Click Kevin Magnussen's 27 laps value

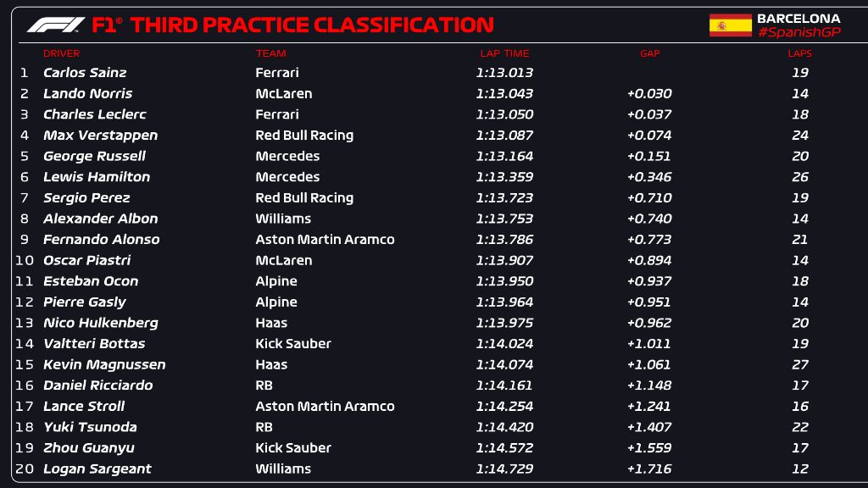(800, 364)
